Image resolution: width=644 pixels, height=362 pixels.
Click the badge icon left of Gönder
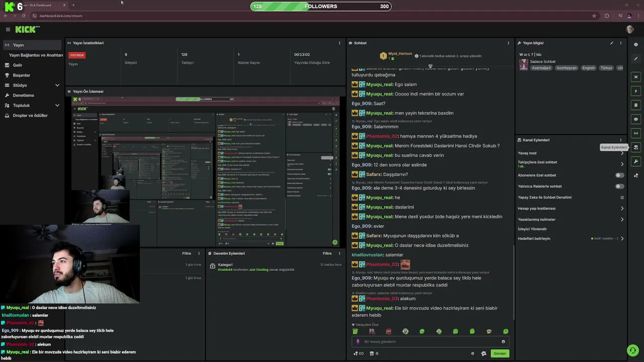(x=484, y=353)
